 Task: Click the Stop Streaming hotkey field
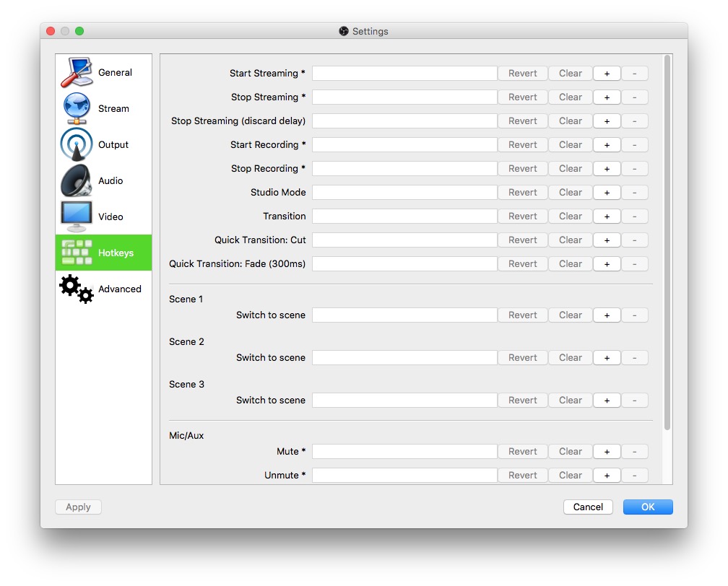click(x=404, y=97)
